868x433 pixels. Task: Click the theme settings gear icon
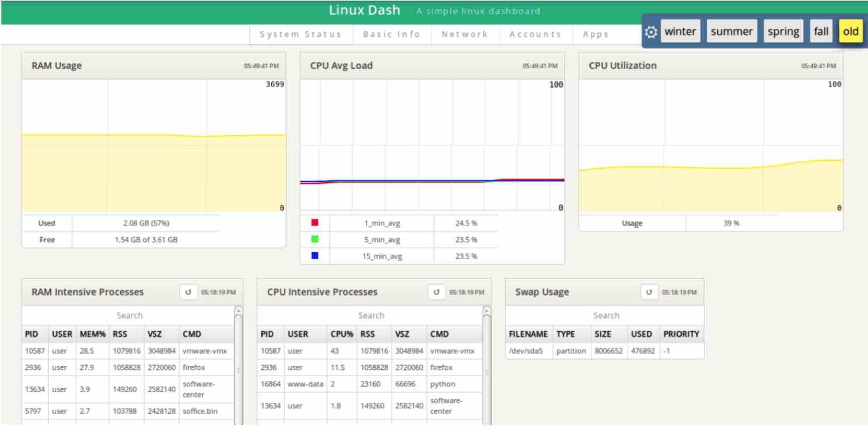pos(651,32)
